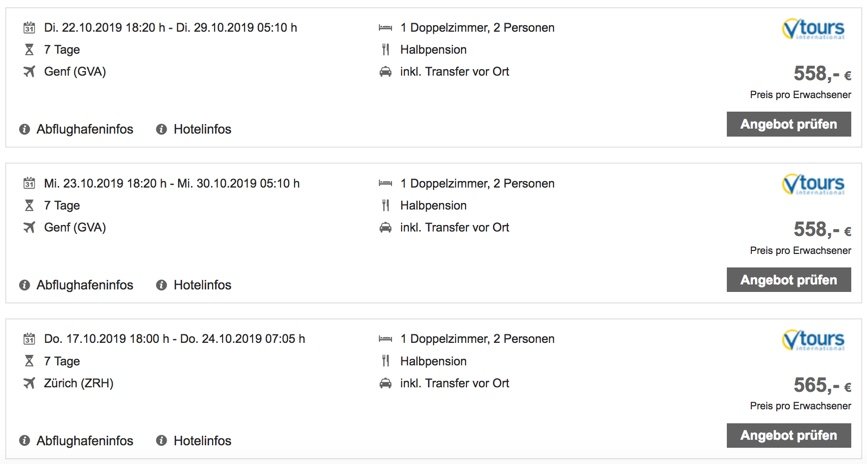This screenshot has height=464, width=867.
Task: Click the cutlery icon beside Halbpension in Zürich offer
Action: pos(385,362)
